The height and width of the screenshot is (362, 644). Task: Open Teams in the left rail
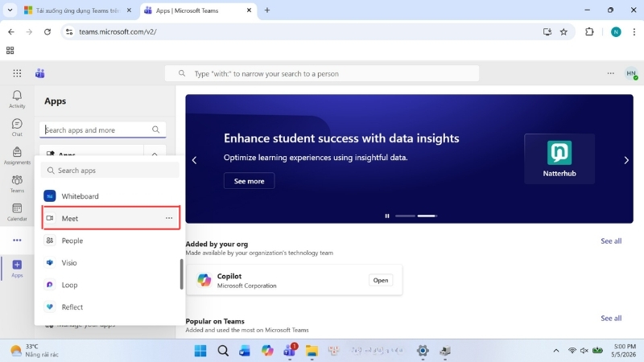17,184
